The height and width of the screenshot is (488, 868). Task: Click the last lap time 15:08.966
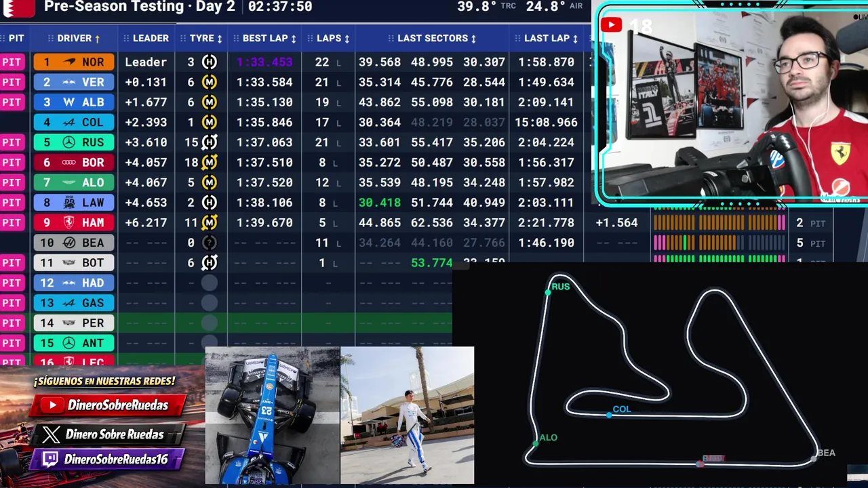coord(546,123)
